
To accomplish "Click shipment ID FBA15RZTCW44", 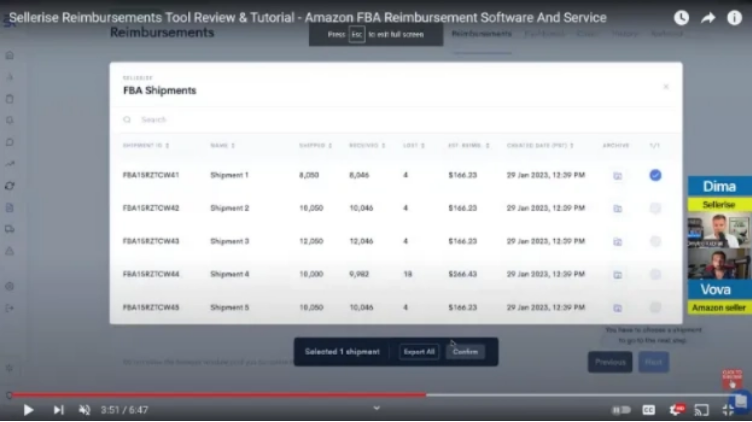I will 151,274.
